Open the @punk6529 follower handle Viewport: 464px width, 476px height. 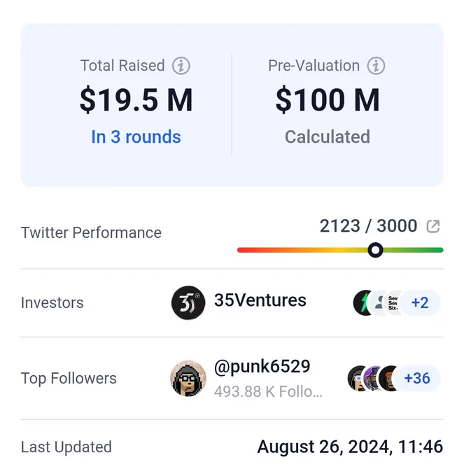tap(262, 366)
